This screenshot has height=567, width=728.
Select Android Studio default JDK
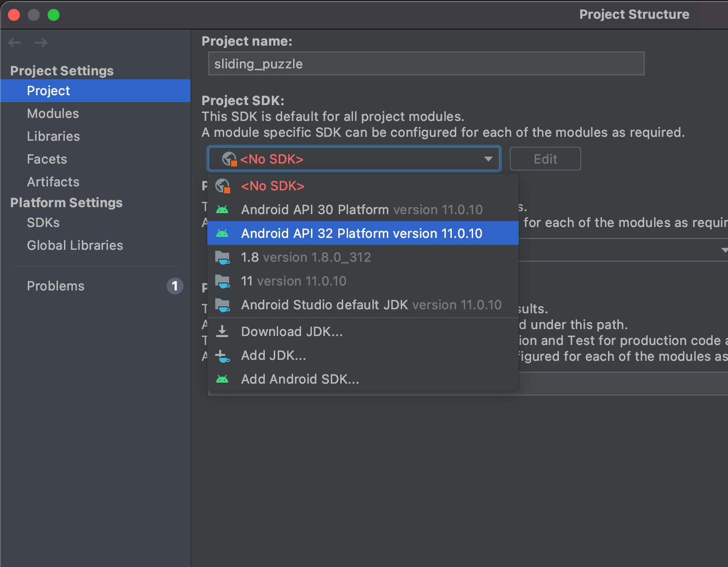(x=371, y=305)
